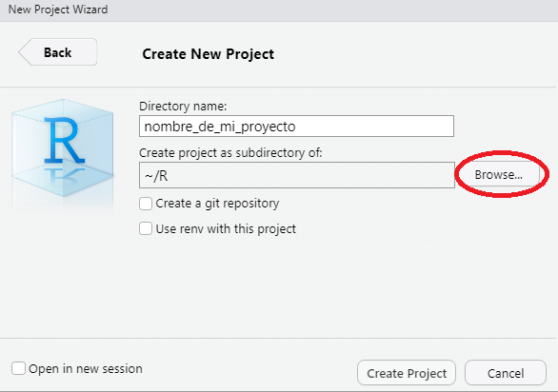This screenshot has width=558, height=392.
Task: Go back using the Back arrow button
Action: (x=58, y=52)
